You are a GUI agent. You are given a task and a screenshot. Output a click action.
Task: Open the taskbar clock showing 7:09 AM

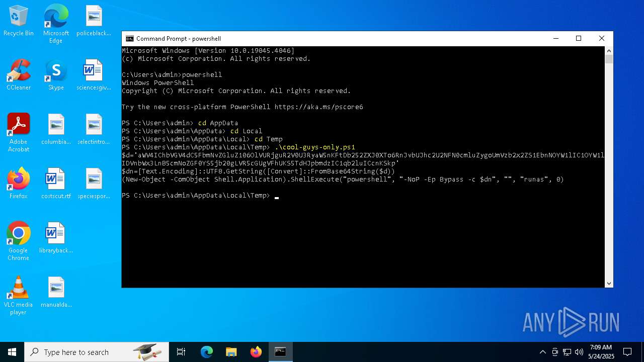(x=601, y=352)
